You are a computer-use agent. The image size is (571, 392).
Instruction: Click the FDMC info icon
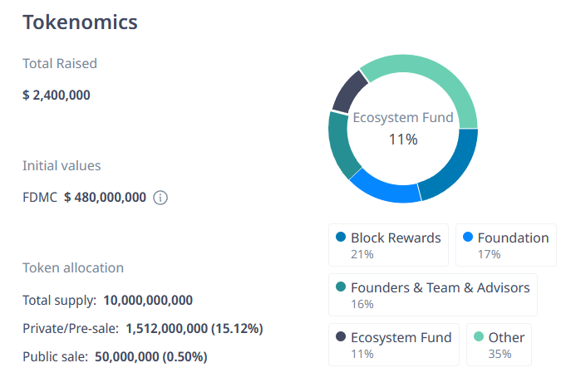161,198
